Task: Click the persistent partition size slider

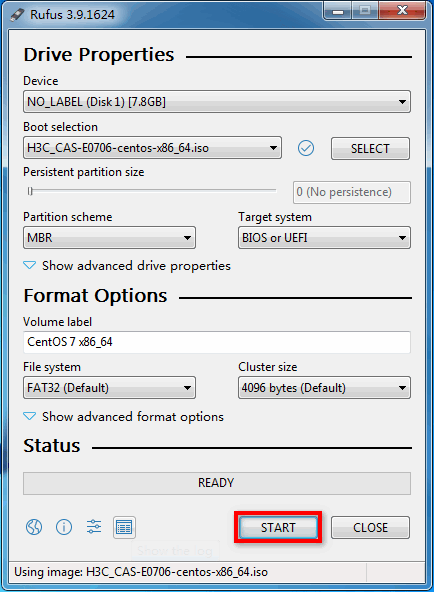Action: click(x=152, y=191)
